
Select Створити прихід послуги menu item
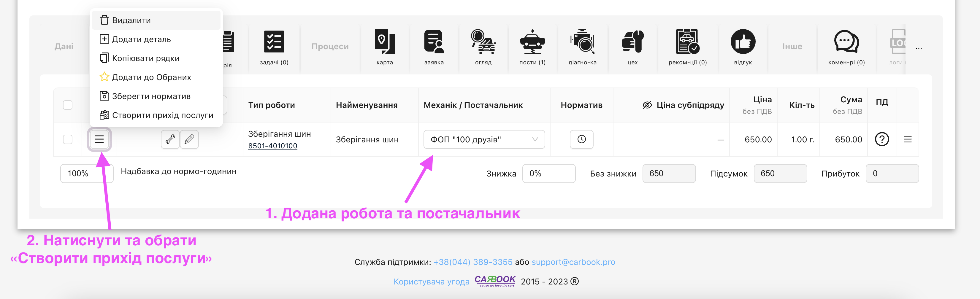(162, 115)
